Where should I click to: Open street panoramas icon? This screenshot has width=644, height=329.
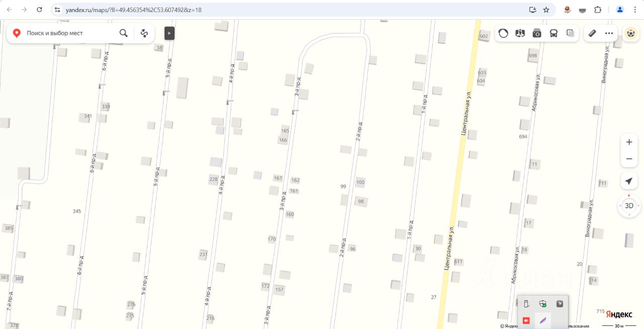520,33
